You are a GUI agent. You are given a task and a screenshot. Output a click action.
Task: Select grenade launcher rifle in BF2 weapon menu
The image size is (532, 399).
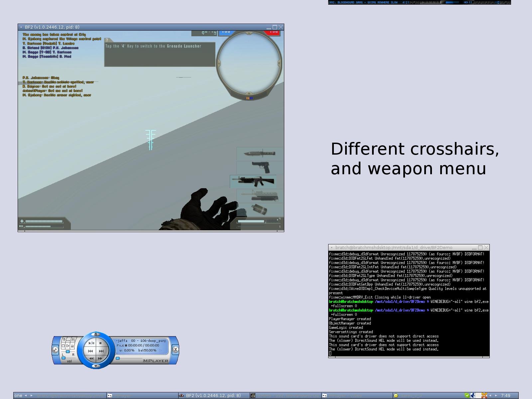(260, 196)
